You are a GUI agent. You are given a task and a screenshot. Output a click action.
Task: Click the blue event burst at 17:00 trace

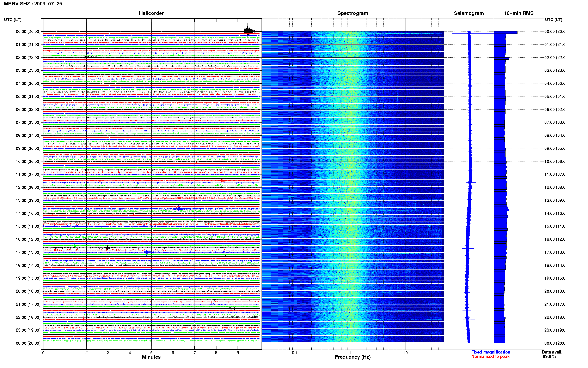coord(147,252)
